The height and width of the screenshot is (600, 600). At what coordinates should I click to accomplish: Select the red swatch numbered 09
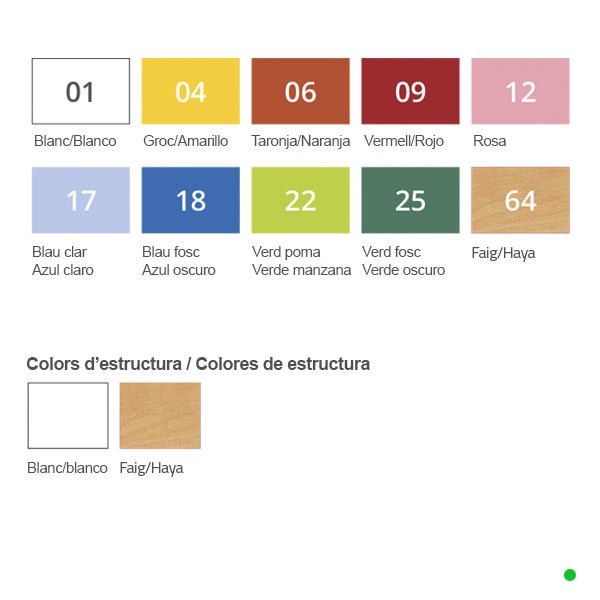click(x=410, y=91)
